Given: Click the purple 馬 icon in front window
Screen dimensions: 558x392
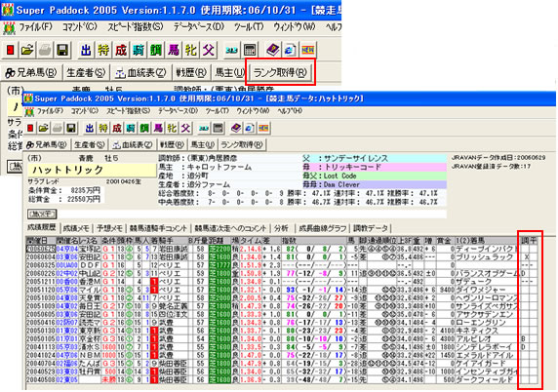Looking at the screenshot, I should tap(158, 128).
